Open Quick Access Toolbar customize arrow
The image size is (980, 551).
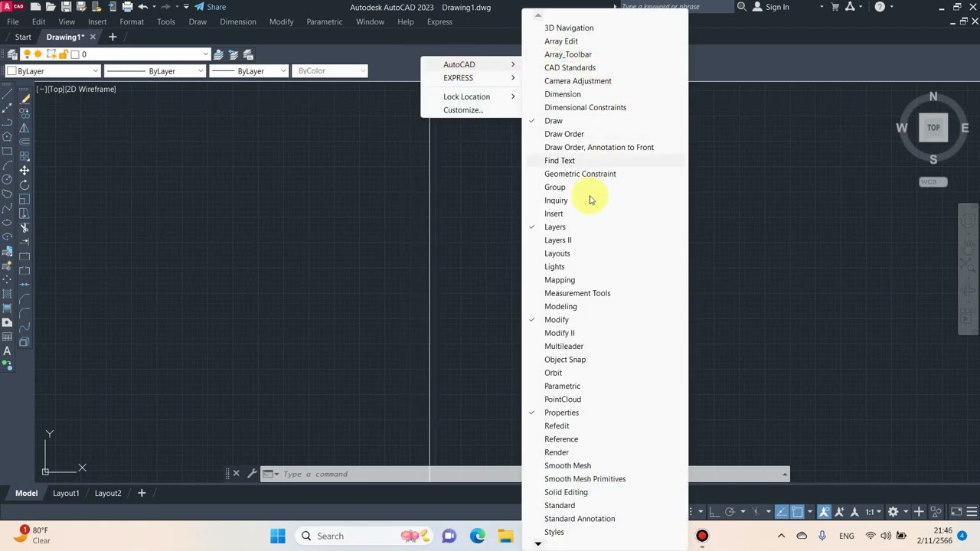point(186,7)
